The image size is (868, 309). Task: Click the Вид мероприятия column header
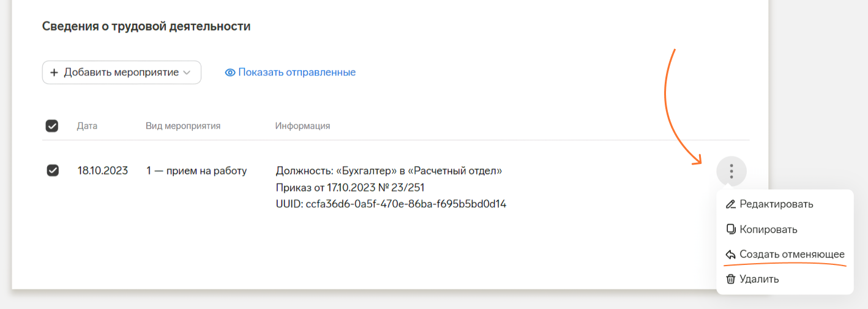coord(183,126)
